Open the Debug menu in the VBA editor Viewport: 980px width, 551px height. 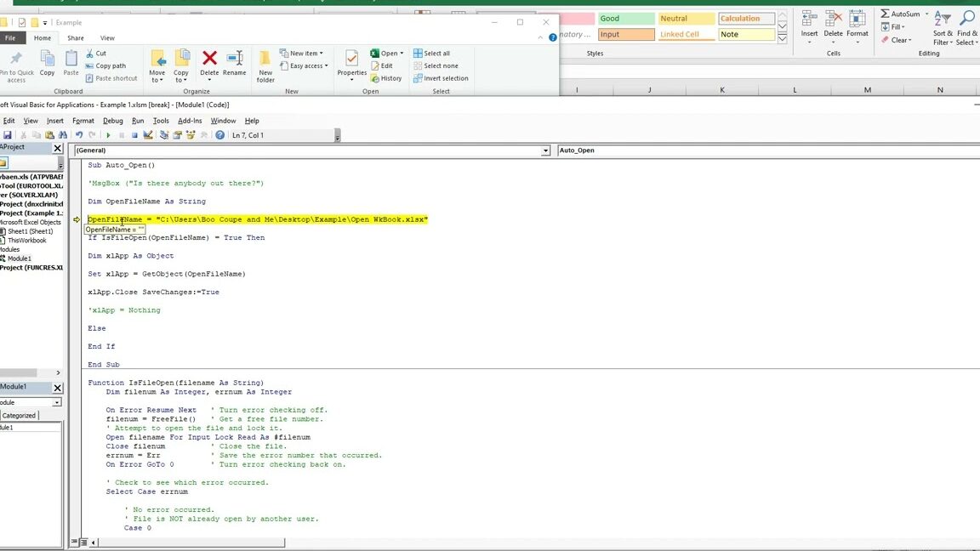pos(111,120)
